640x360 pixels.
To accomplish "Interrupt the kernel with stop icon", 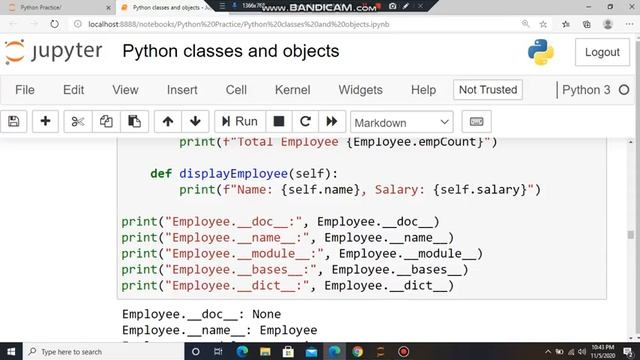I will tap(279, 121).
